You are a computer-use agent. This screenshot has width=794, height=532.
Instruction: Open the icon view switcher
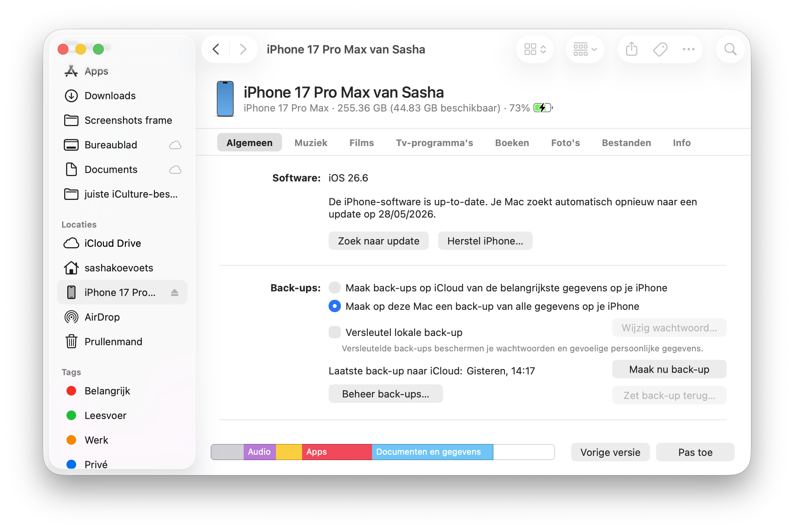point(535,49)
